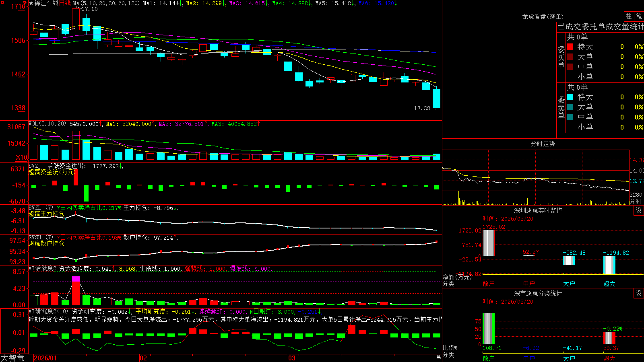Click the dark red 大单 buy-order swatch
This screenshot has height=362, width=644.
pyautogui.click(x=570, y=57)
